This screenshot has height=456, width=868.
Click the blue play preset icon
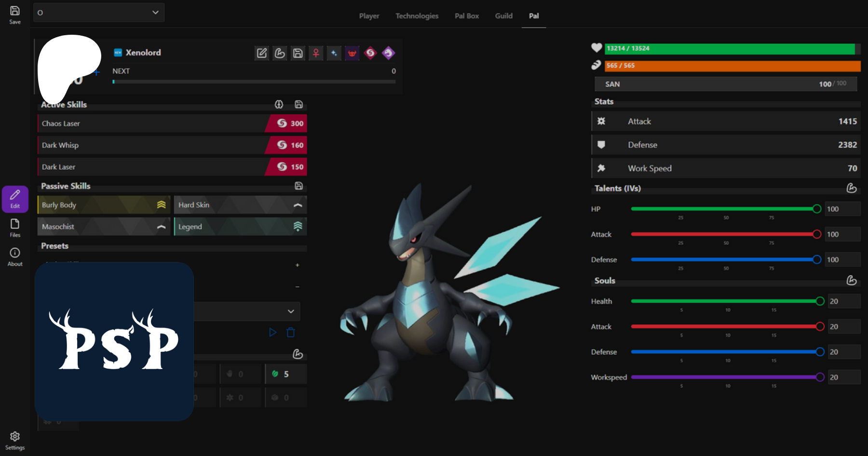[x=272, y=332]
